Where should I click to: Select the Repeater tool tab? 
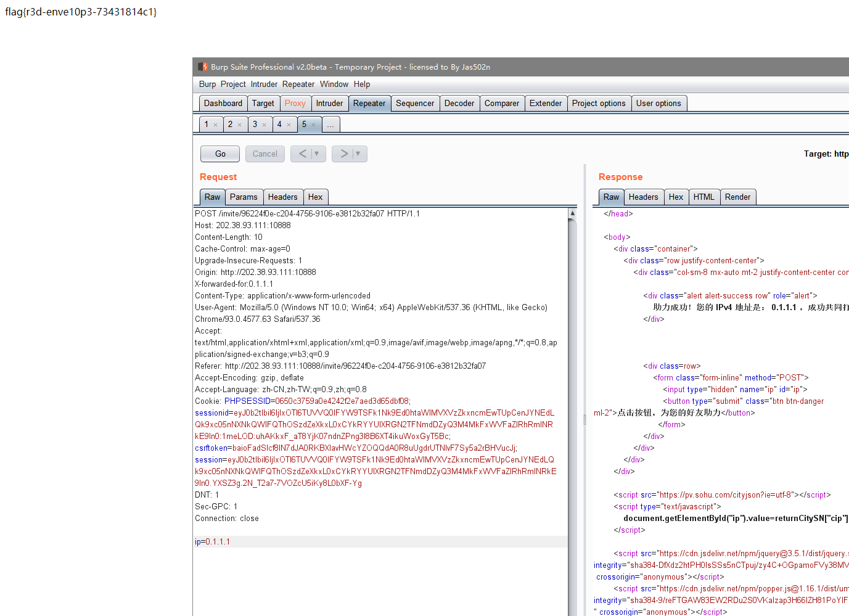[369, 103]
